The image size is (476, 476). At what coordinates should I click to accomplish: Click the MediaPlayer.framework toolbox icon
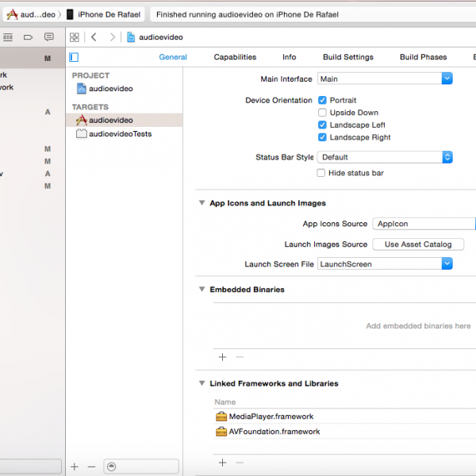point(221,416)
